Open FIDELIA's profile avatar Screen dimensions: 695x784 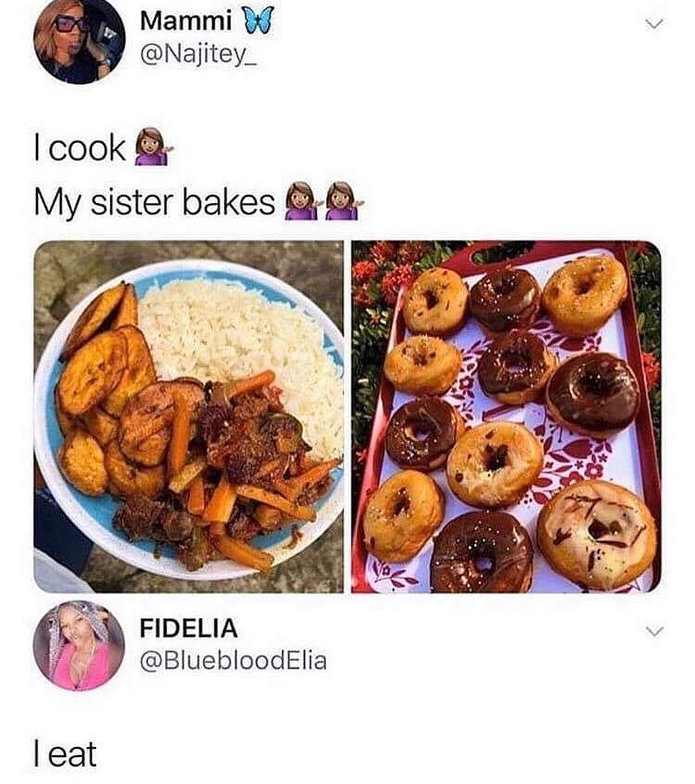[x=79, y=645]
